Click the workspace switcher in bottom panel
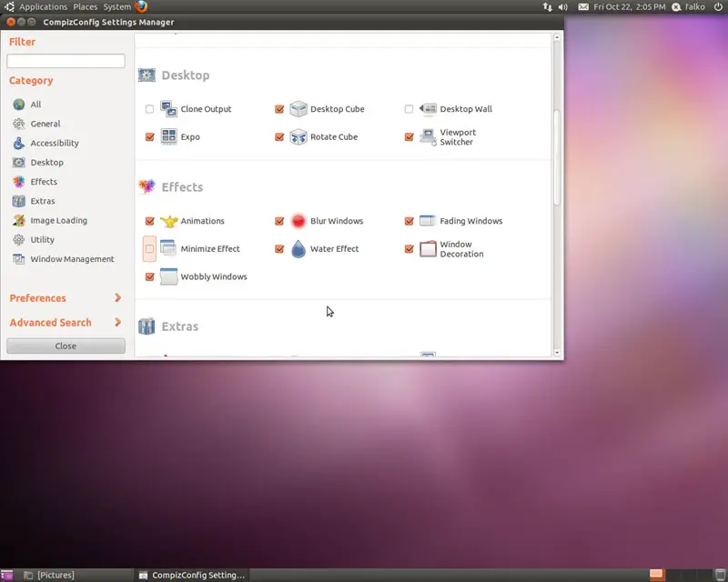The image size is (728, 582). coord(680,575)
